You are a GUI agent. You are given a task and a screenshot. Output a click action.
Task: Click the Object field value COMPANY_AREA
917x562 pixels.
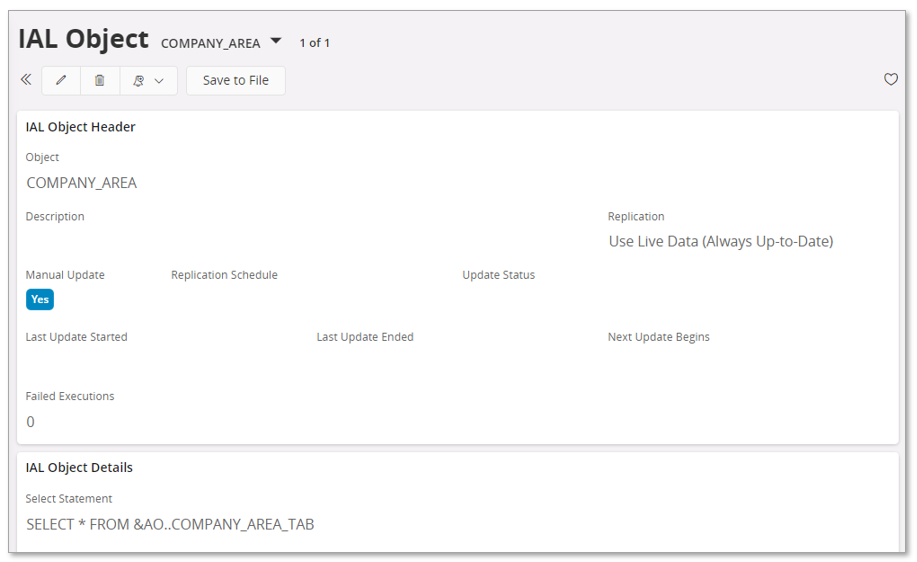pyautogui.click(x=82, y=183)
